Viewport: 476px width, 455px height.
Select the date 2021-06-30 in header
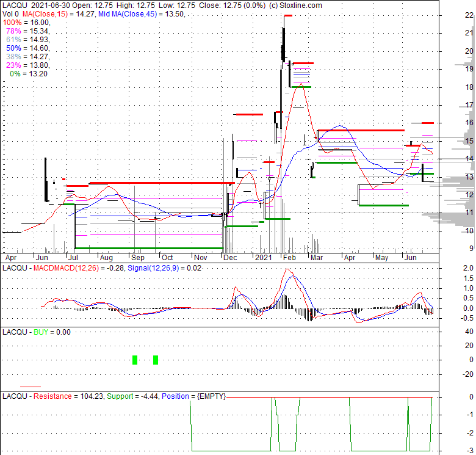coord(51,5)
